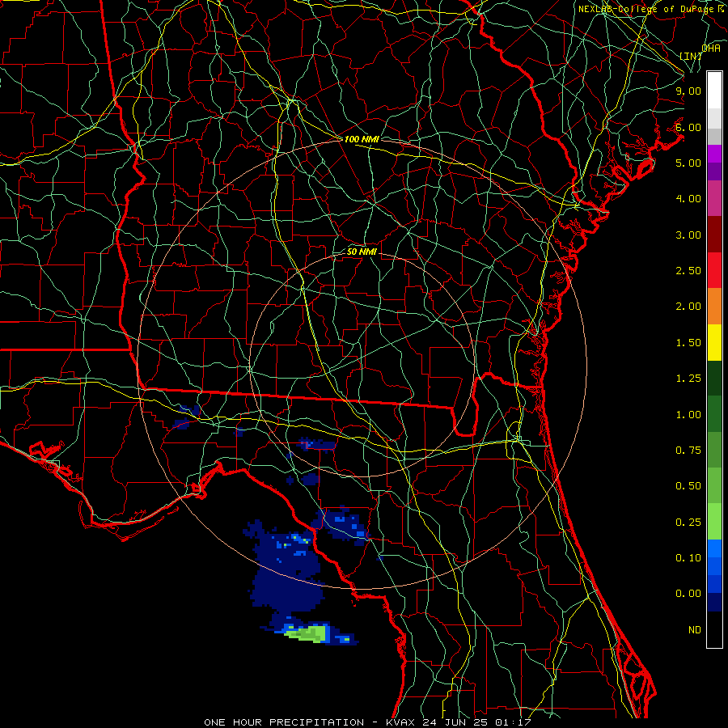Click the ND legend label
This screenshot has height=728, width=728.
click(x=695, y=630)
